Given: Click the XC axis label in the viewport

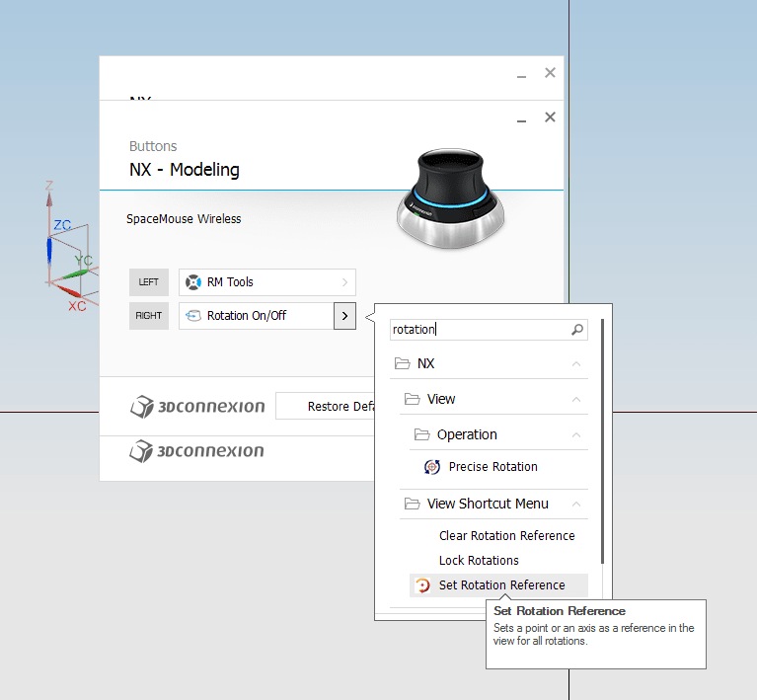Looking at the screenshot, I should coord(77,306).
